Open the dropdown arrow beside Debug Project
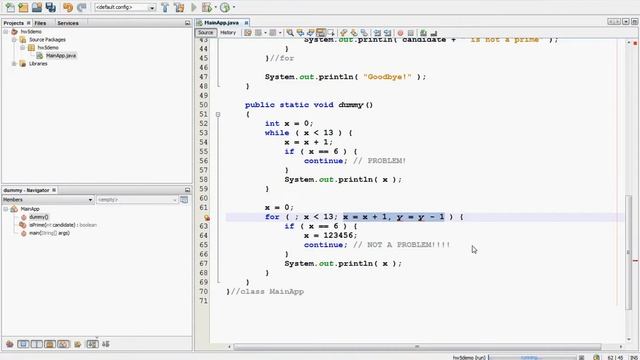 pyautogui.click(x=215, y=7)
